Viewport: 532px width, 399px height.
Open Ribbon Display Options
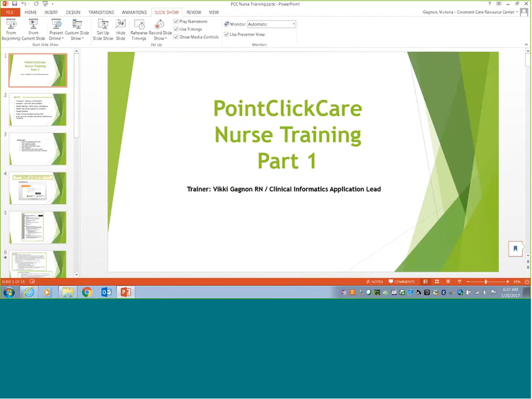(499, 4)
